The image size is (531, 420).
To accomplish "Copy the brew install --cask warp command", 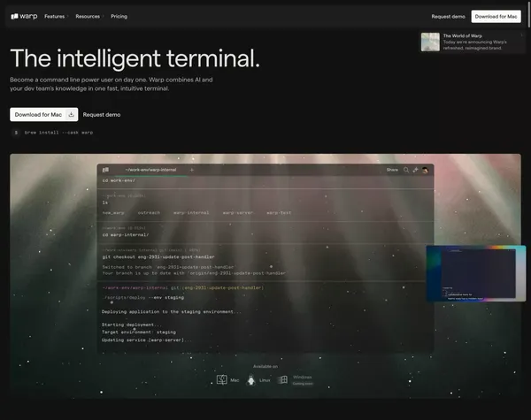I will click(x=58, y=133).
